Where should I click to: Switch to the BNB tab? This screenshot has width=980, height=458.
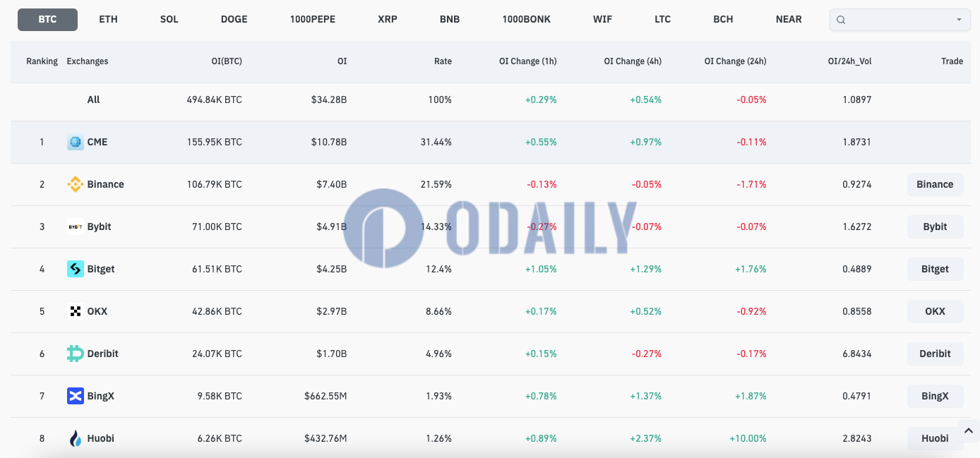click(450, 20)
